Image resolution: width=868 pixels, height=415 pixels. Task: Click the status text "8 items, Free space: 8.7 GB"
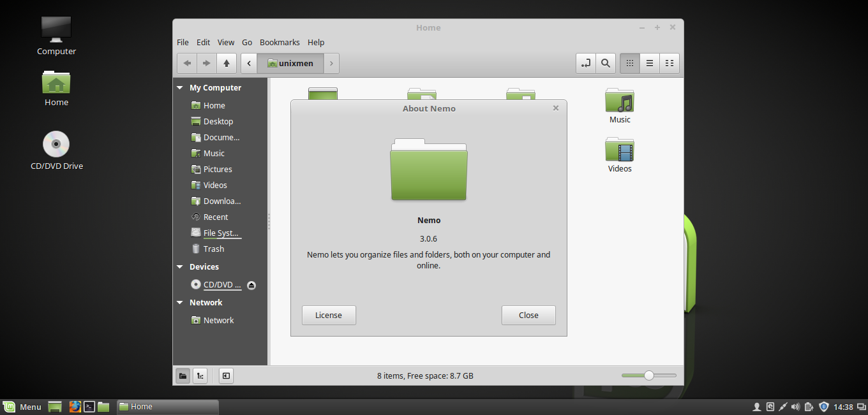425,376
